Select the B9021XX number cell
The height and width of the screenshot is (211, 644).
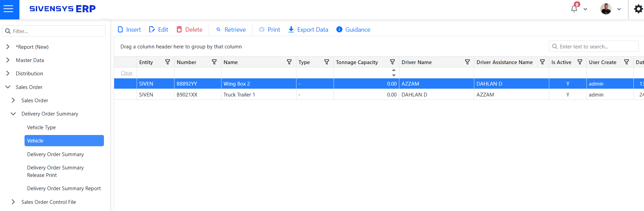coord(198,94)
